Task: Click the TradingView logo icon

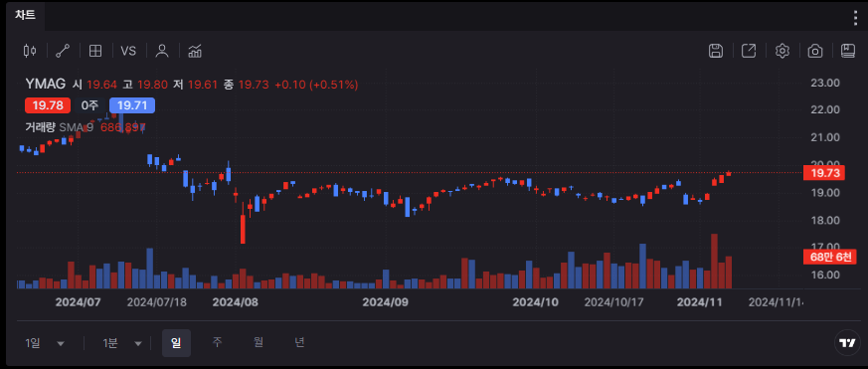Action: (847, 343)
